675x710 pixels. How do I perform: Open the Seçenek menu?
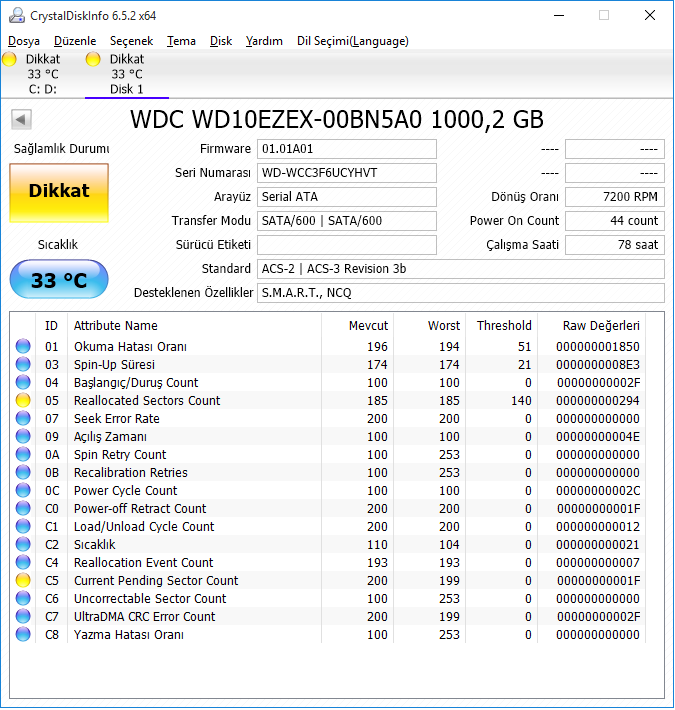pos(131,41)
